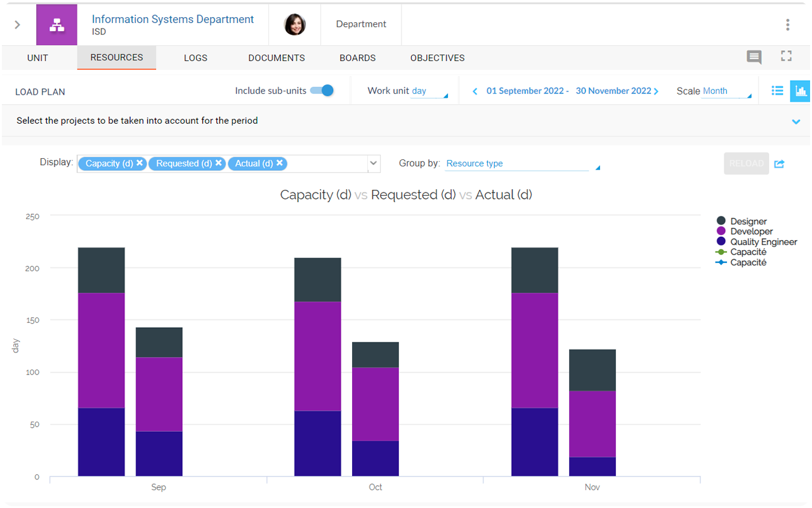Toggle Quality Engineer series in legend

tap(763, 242)
